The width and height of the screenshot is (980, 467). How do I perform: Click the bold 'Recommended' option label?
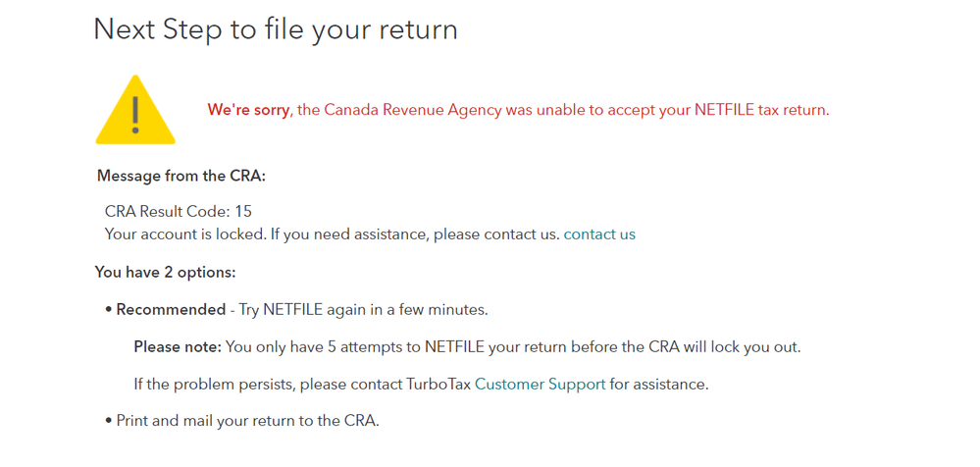tap(171, 309)
